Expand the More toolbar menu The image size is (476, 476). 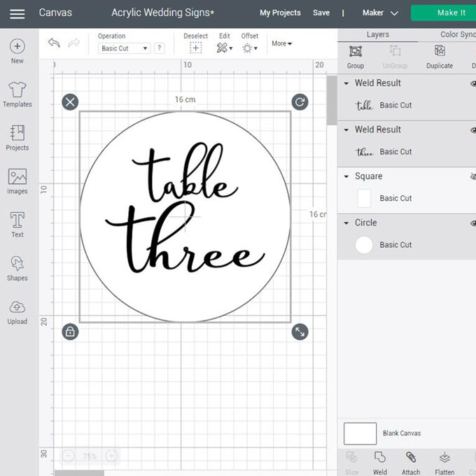[281, 43]
